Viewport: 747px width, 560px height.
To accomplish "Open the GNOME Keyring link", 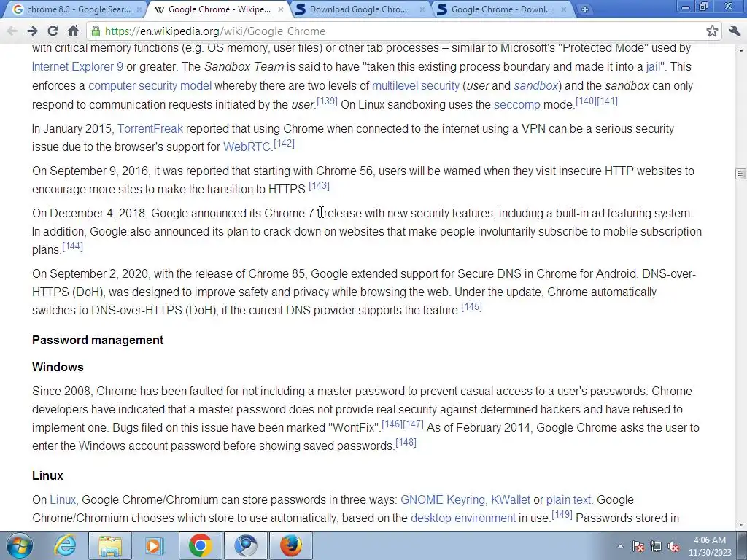I will click(443, 500).
